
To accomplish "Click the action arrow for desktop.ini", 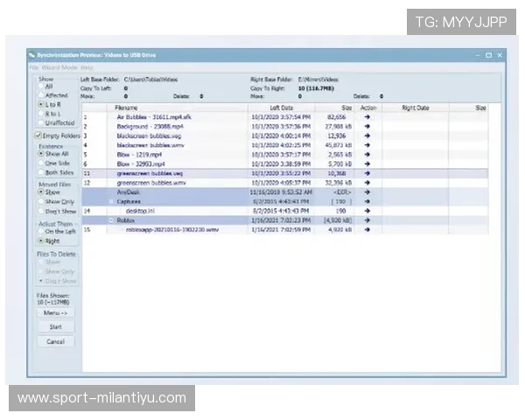I will coord(367,211).
